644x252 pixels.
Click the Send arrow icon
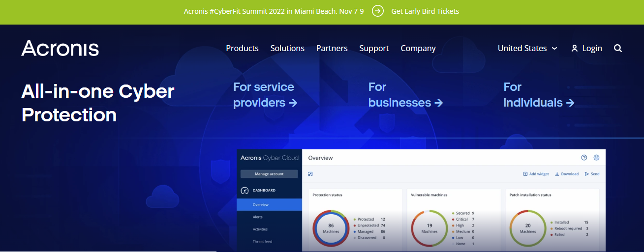pos(586,174)
